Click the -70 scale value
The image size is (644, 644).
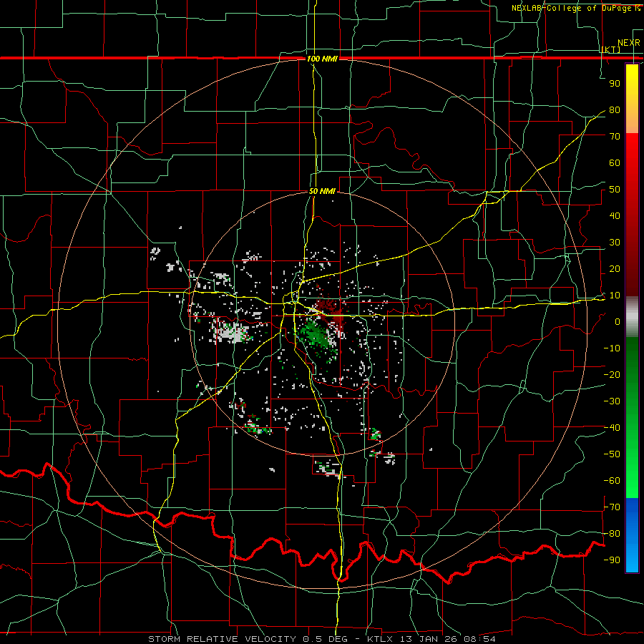tap(612, 507)
